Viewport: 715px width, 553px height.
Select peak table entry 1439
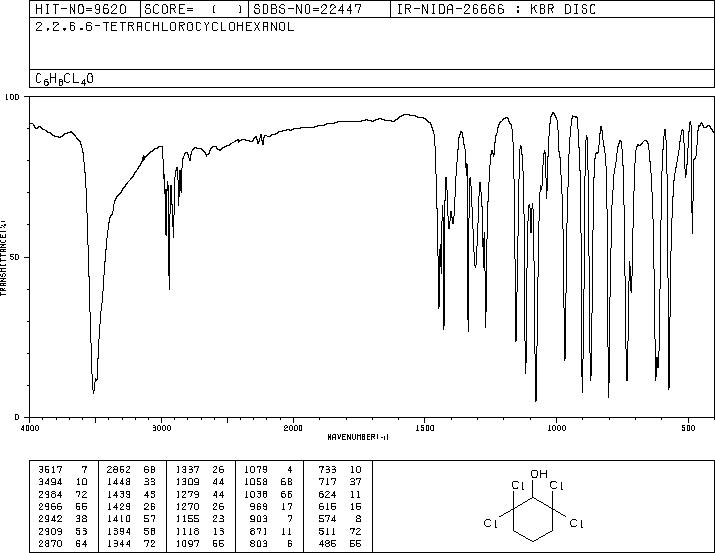[119, 494]
